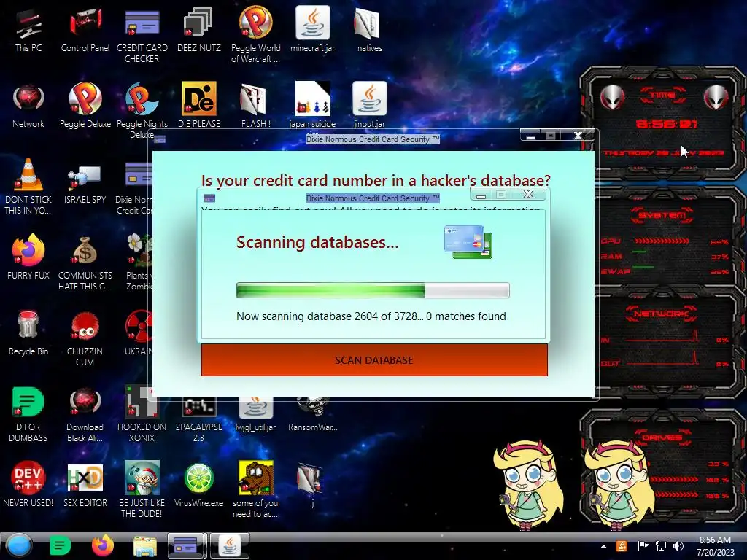Viewport: 747px width, 560px height.
Task: Open NEVER USED! Dev-C++ icon
Action: pyautogui.click(x=28, y=483)
